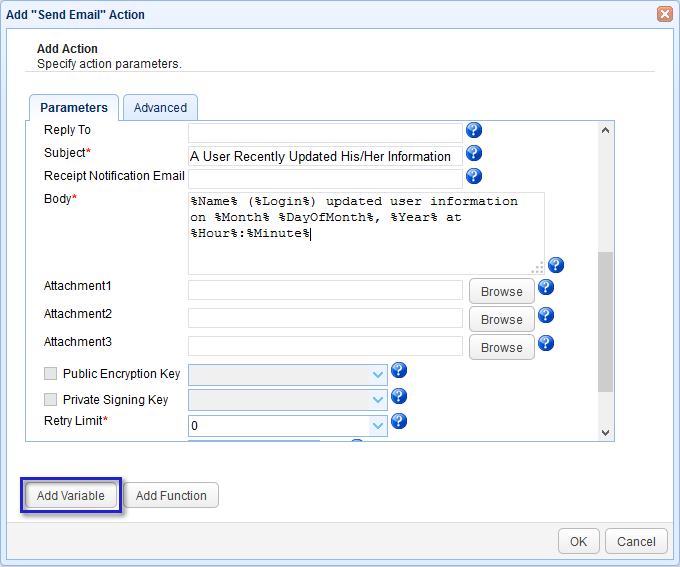Image resolution: width=680 pixels, height=567 pixels.
Task: Click the Body text area resize grip
Action: click(538, 268)
